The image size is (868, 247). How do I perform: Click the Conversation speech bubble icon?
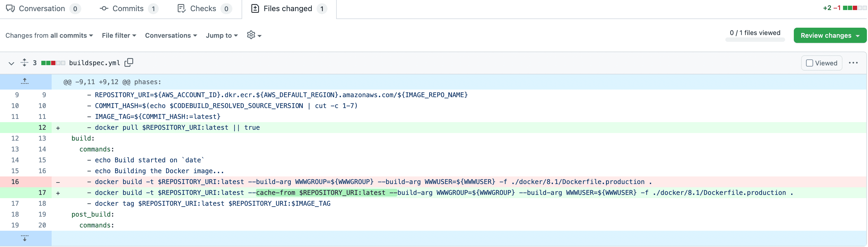[x=10, y=8]
